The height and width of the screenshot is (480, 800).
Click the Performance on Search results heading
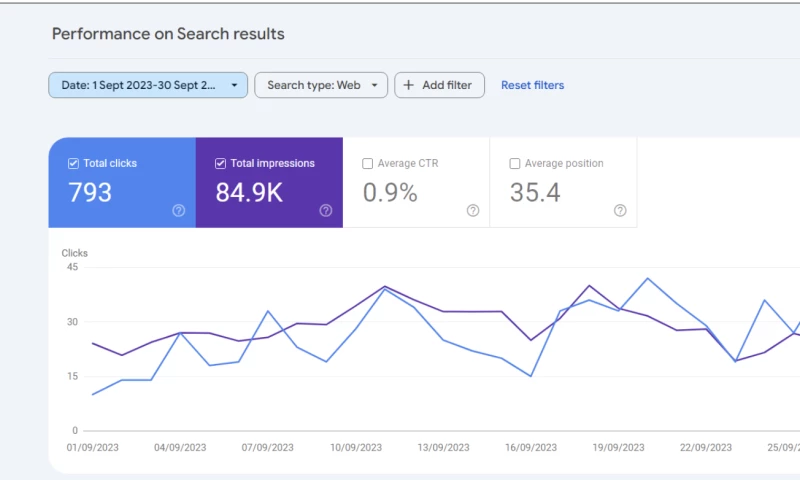[x=168, y=34]
